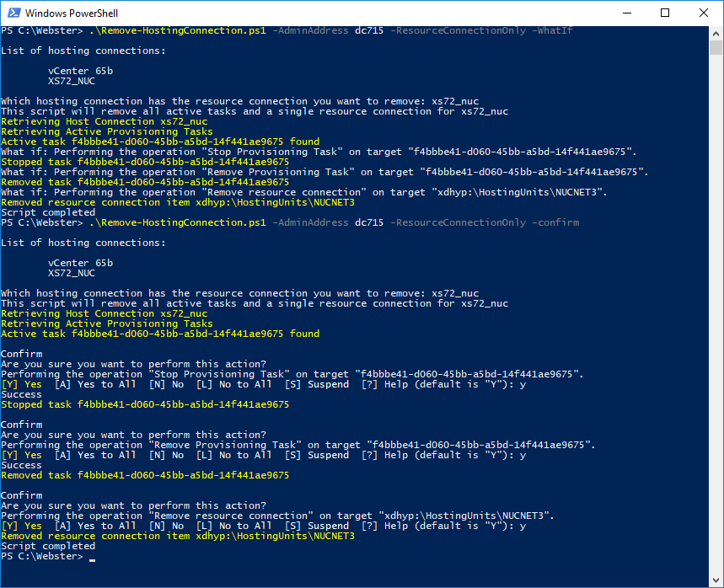Click the second "XS72_NUC" list entry
Viewport: 724px width, 588px height.
pyautogui.click(x=72, y=273)
